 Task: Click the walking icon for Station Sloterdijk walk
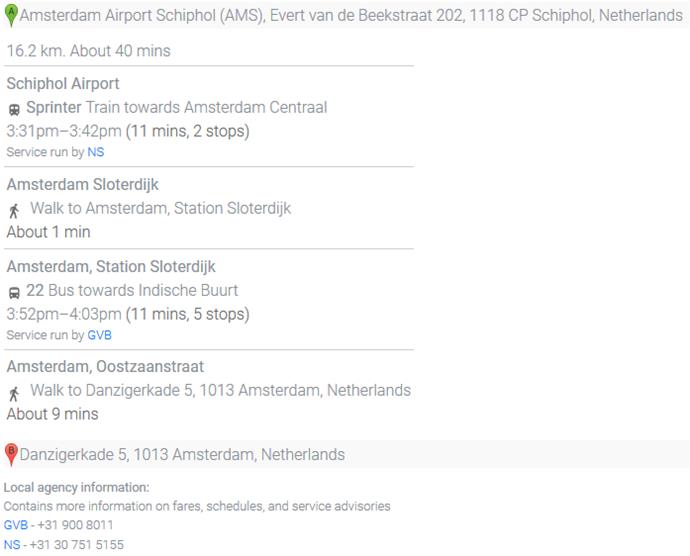[x=14, y=211]
